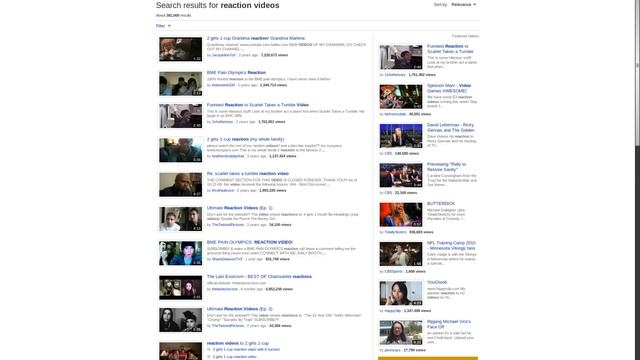640x360 pixels.
Task: Open 'BME Pain Olympics Reaction' title link
Action: [x=236, y=73]
